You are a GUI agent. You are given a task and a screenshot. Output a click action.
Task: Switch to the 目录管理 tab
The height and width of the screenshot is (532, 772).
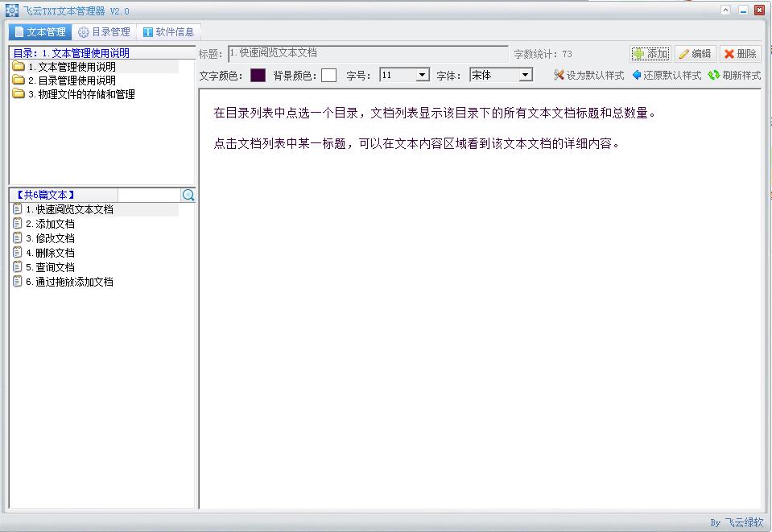[x=104, y=32]
